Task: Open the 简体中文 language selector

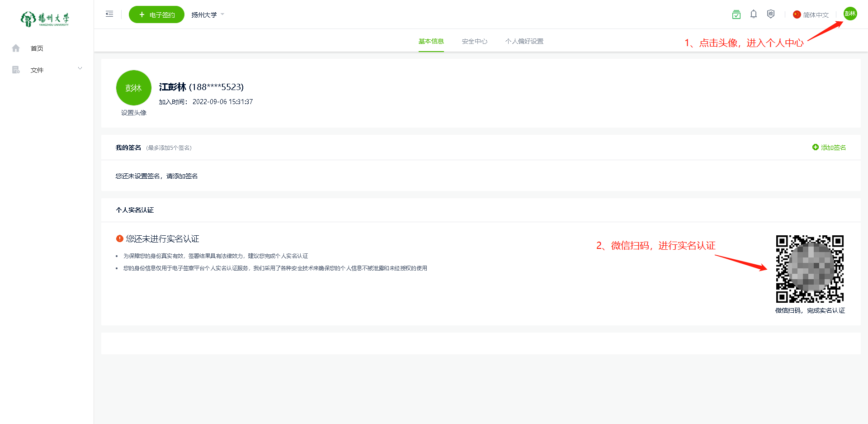Action: click(x=816, y=15)
